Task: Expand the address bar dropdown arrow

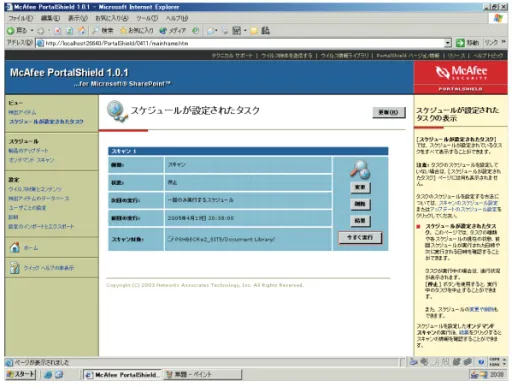Action: [448, 43]
